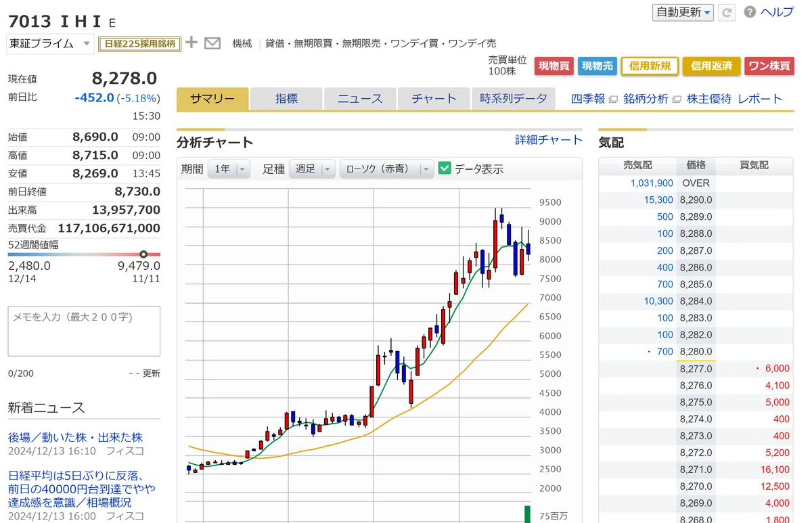
Task: Click the 出来高 value 13,957,700
Action: point(126,210)
